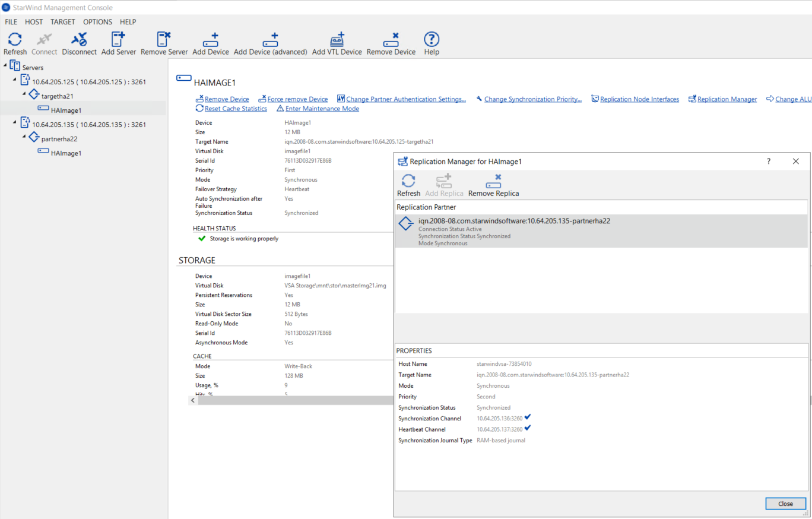This screenshot has width=812, height=519.
Task: Click the Reset Cache Statistics link
Action: pos(236,109)
